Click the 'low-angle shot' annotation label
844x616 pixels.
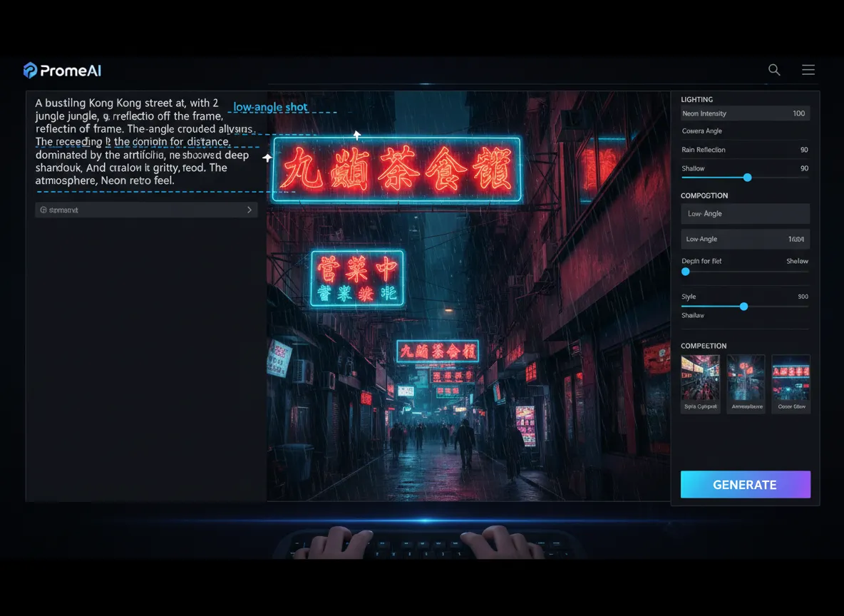[x=271, y=108]
